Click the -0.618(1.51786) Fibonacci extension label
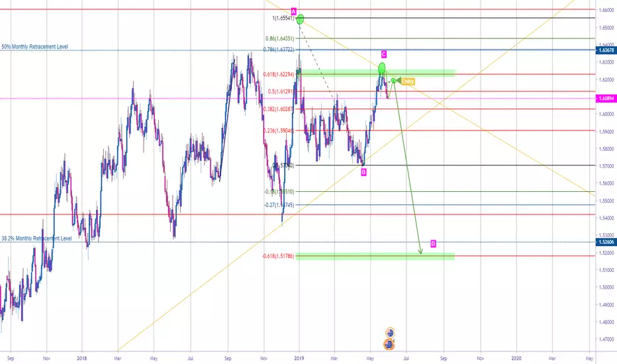 tap(278, 256)
